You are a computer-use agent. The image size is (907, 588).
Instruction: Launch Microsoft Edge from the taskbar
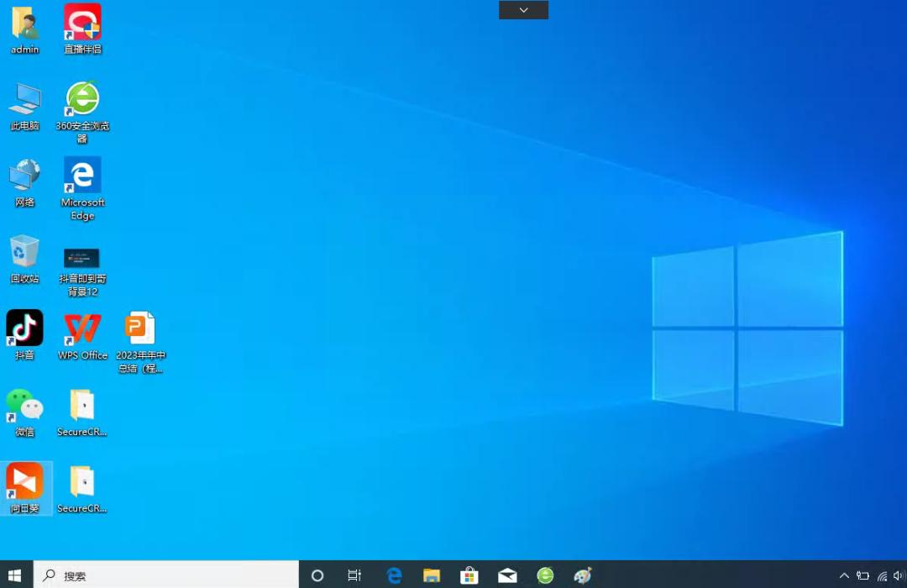[394, 575]
